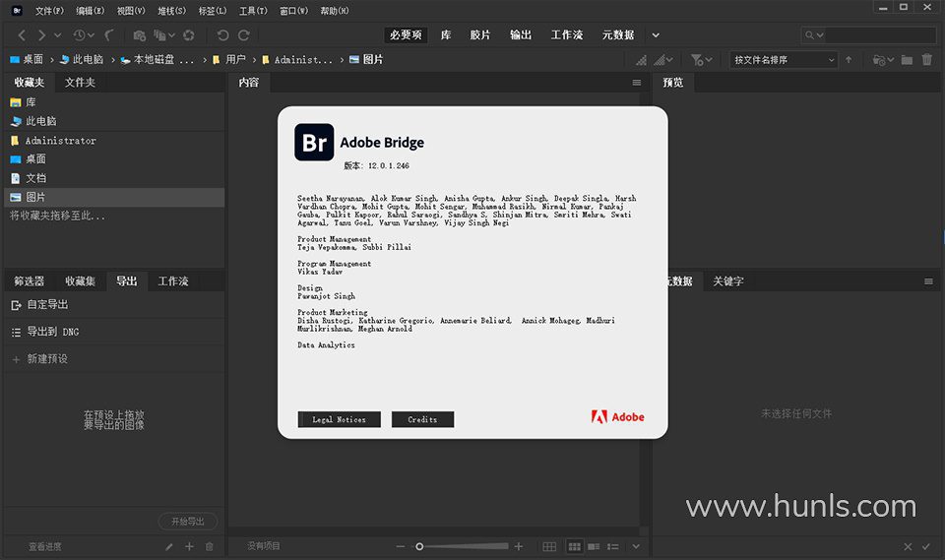Open the 标签 menu
Screen dimensions: 945x560
[213, 11]
